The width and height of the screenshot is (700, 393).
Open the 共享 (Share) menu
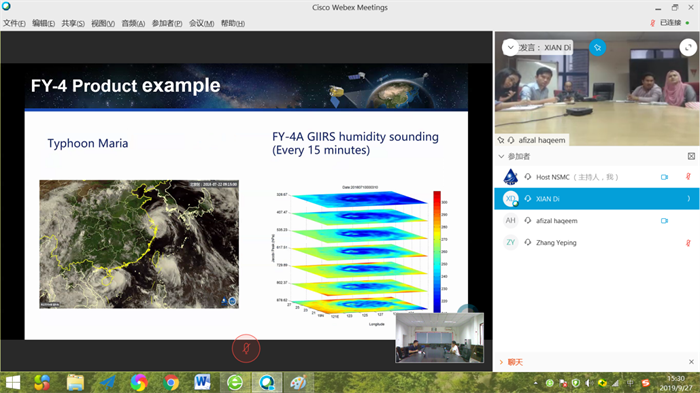click(73, 23)
